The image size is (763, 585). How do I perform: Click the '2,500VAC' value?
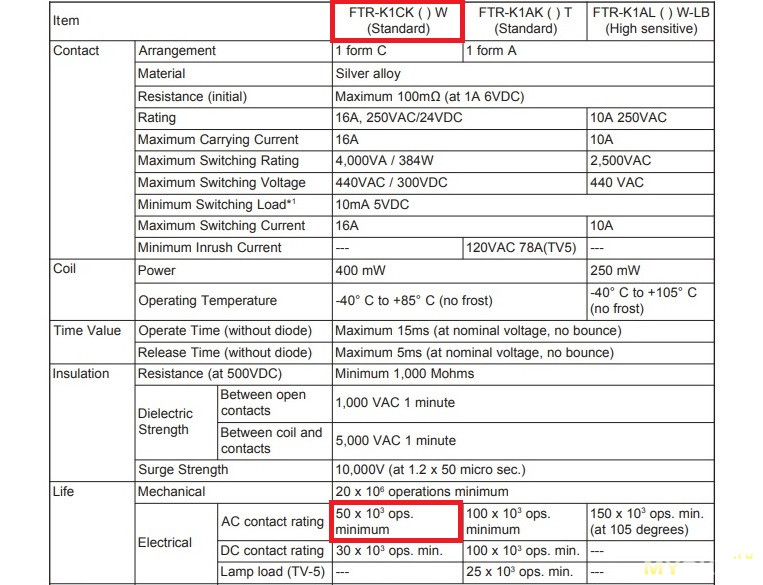[x=650, y=161]
